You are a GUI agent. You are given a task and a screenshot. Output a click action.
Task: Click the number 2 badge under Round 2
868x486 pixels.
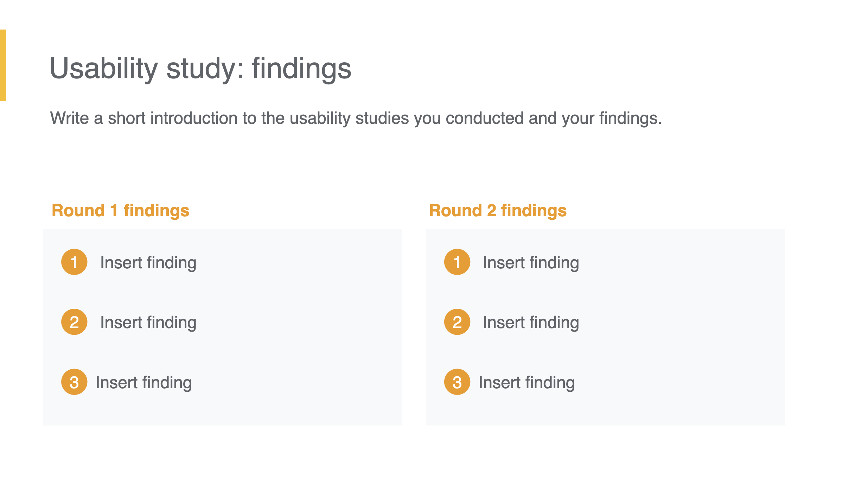tap(457, 322)
